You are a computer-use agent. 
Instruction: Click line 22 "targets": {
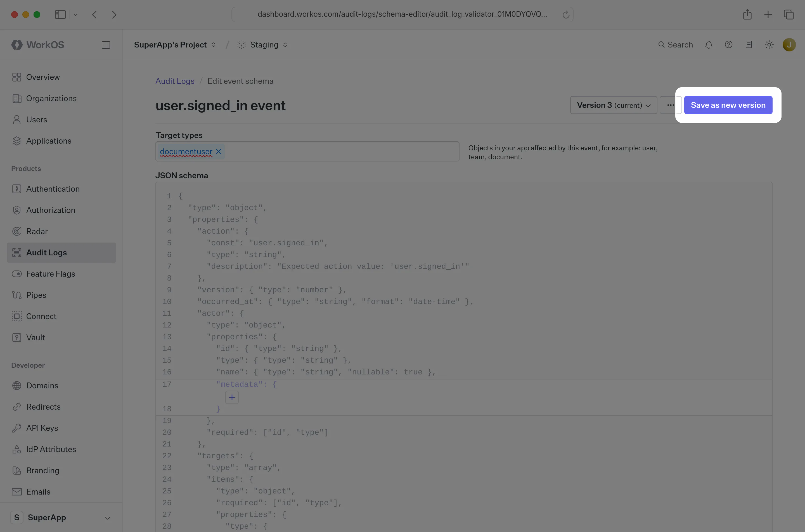click(x=225, y=456)
